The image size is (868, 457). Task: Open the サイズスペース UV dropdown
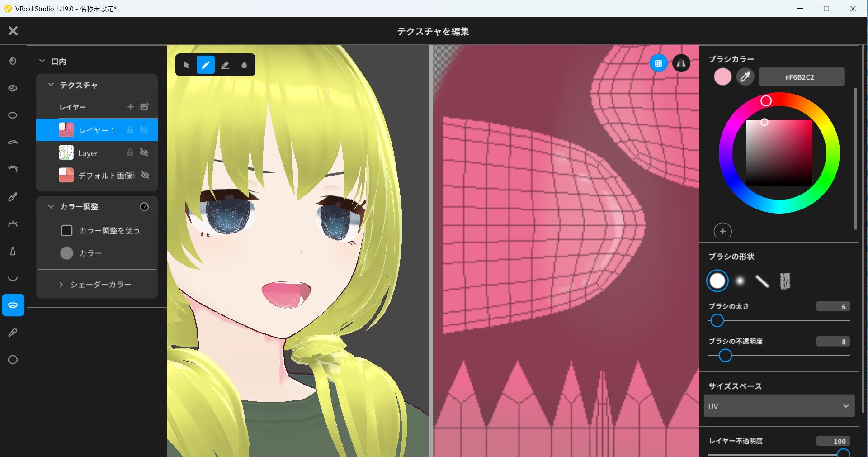[x=779, y=406]
